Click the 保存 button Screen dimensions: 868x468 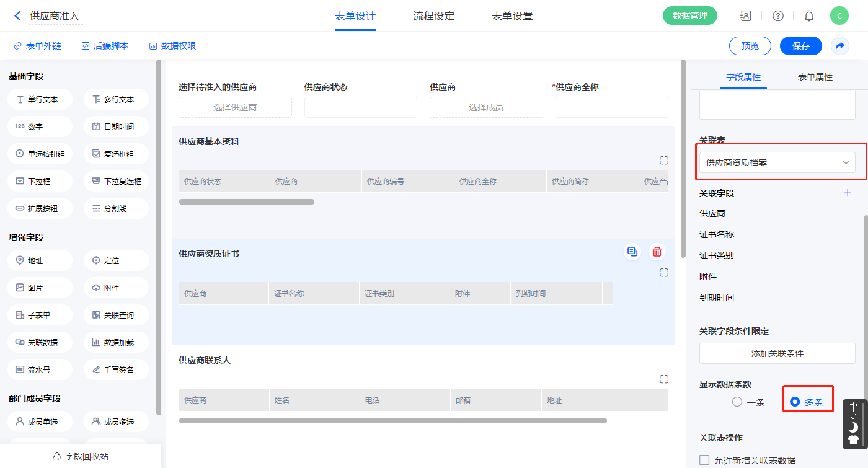[x=800, y=46]
